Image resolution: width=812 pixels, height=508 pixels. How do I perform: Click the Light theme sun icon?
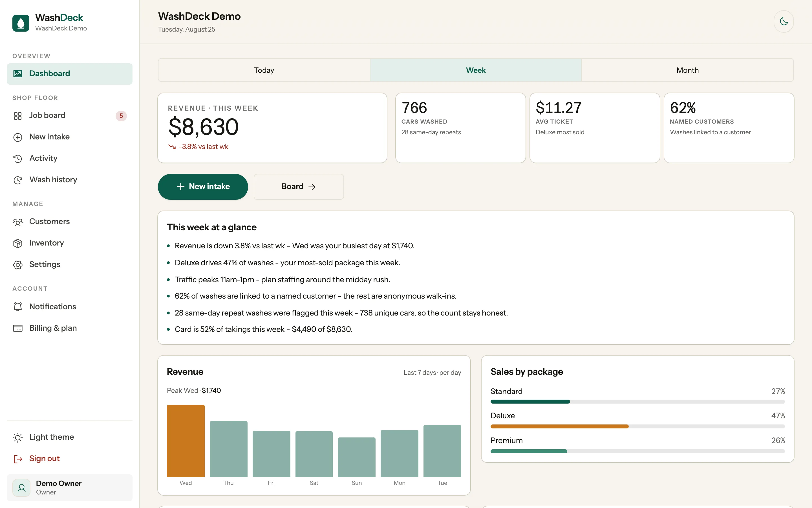pyautogui.click(x=18, y=437)
